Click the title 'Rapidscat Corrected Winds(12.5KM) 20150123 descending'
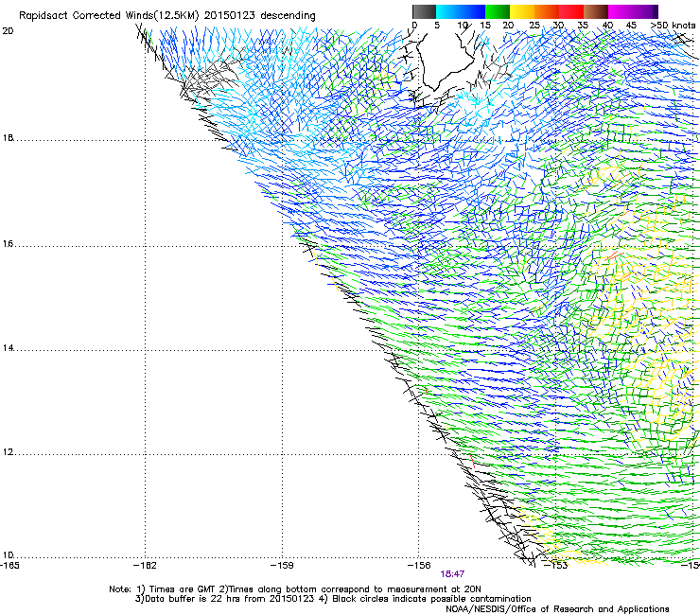Image resolution: width=700 pixels, height=615 pixels. pos(167,16)
